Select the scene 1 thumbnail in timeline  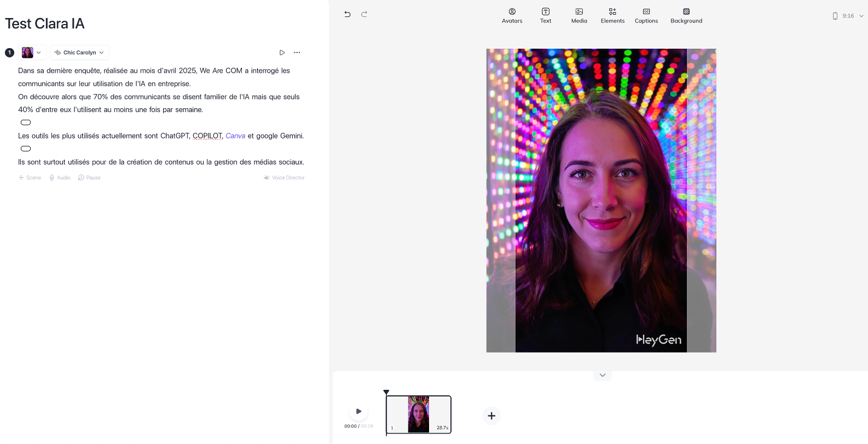coord(419,414)
